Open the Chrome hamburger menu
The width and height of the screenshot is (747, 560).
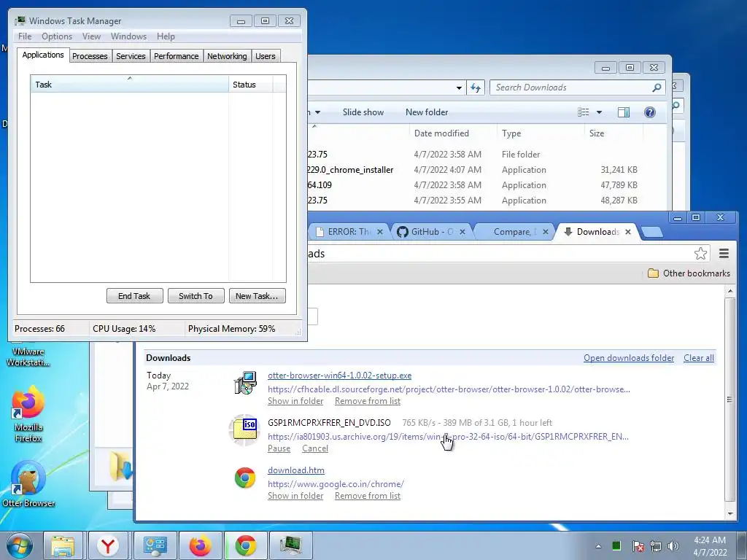[x=724, y=253]
